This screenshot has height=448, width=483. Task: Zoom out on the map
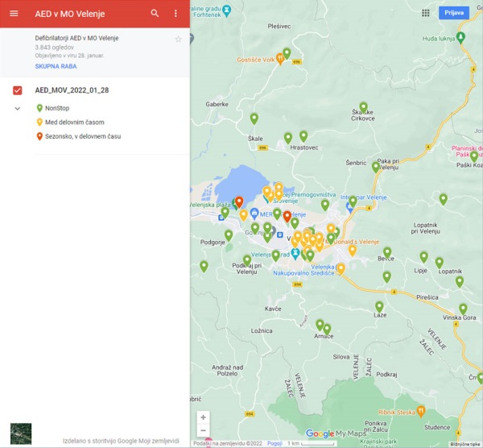point(203,431)
